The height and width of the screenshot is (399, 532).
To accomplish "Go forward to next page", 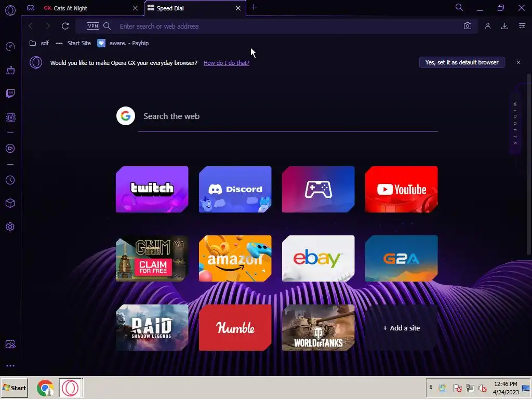I will tap(47, 26).
